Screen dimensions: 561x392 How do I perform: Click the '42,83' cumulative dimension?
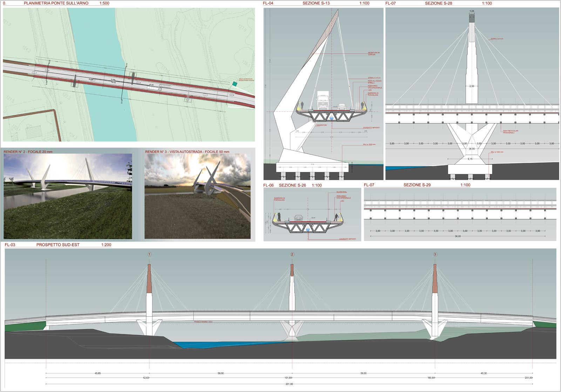point(146,378)
